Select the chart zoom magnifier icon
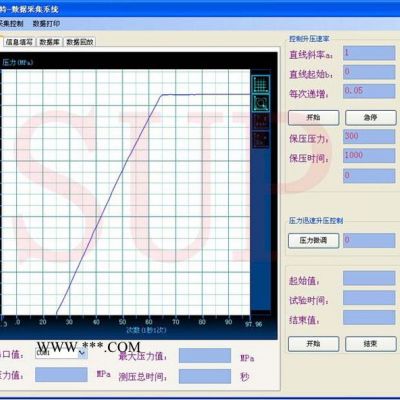The width and height of the screenshot is (400, 400). coord(261,103)
